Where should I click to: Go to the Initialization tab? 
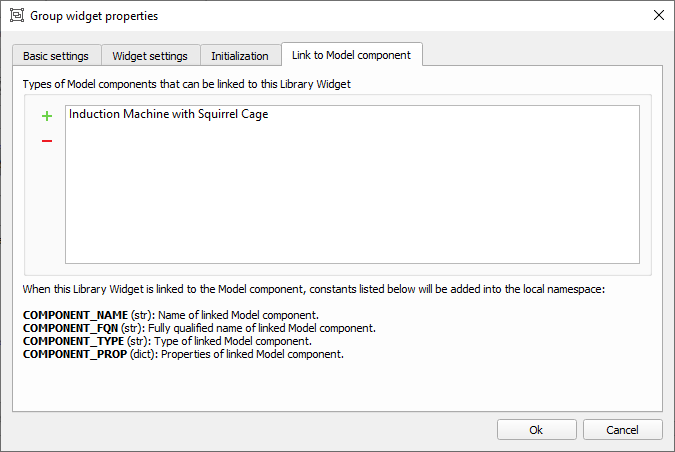point(240,56)
